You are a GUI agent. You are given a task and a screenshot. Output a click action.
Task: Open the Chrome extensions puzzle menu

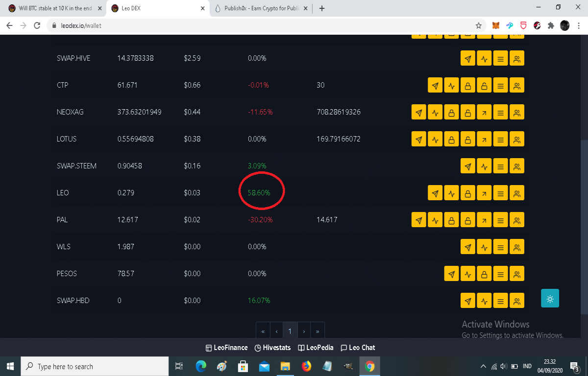coord(551,25)
